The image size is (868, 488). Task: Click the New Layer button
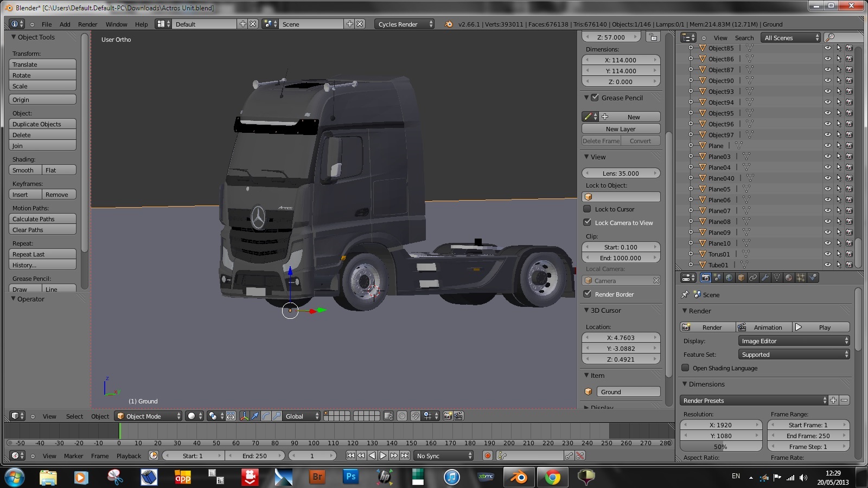click(x=621, y=129)
